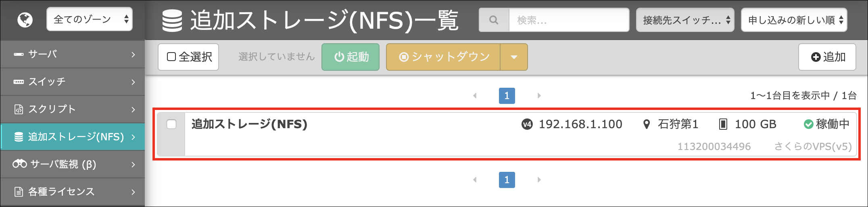Open the 接続先スイッチ filter dropdown
868x207 pixels.
(685, 20)
